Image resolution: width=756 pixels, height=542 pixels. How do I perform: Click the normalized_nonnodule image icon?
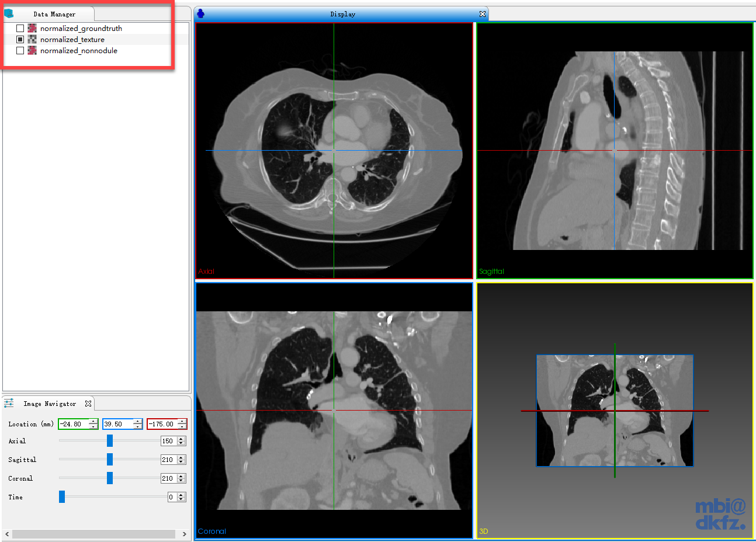coord(32,50)
